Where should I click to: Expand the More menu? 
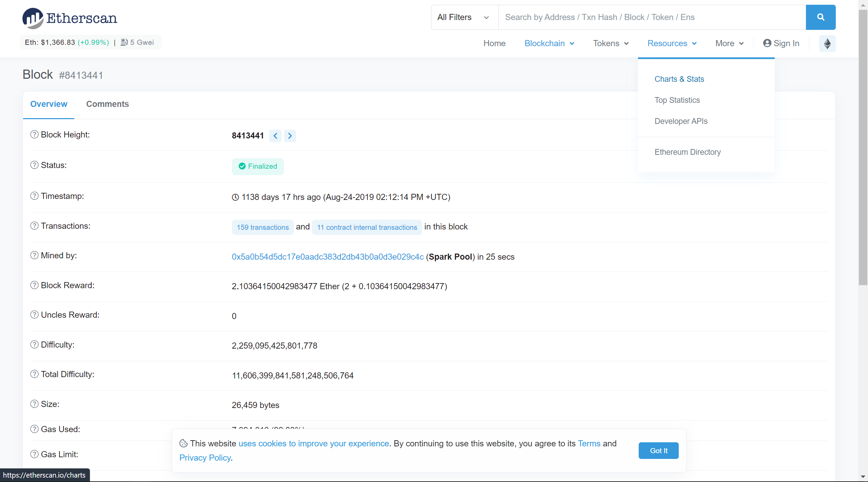point(729,43)
